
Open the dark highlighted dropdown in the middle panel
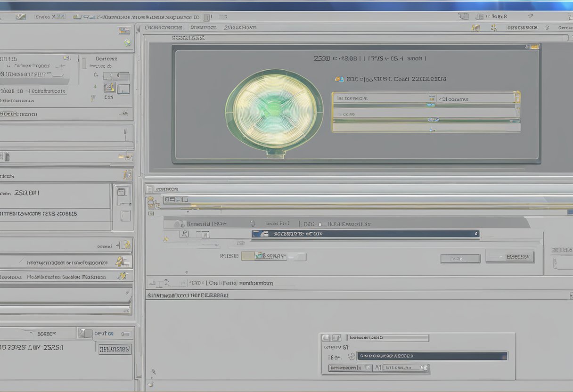(365, 234)
